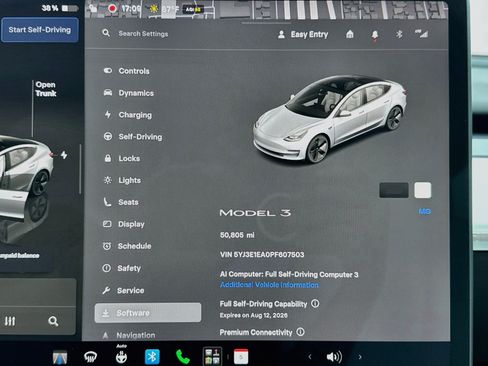
Task: Tap the lock status icon in status bar
Action: (93, 8)
